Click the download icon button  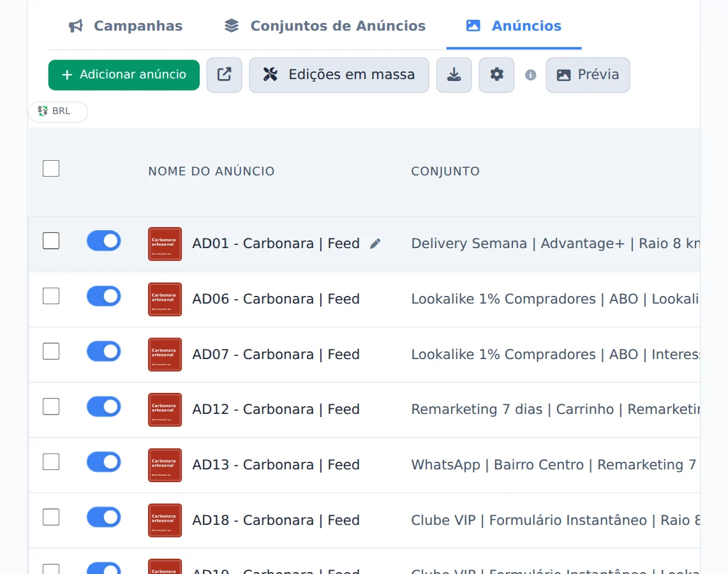point(454,75)
